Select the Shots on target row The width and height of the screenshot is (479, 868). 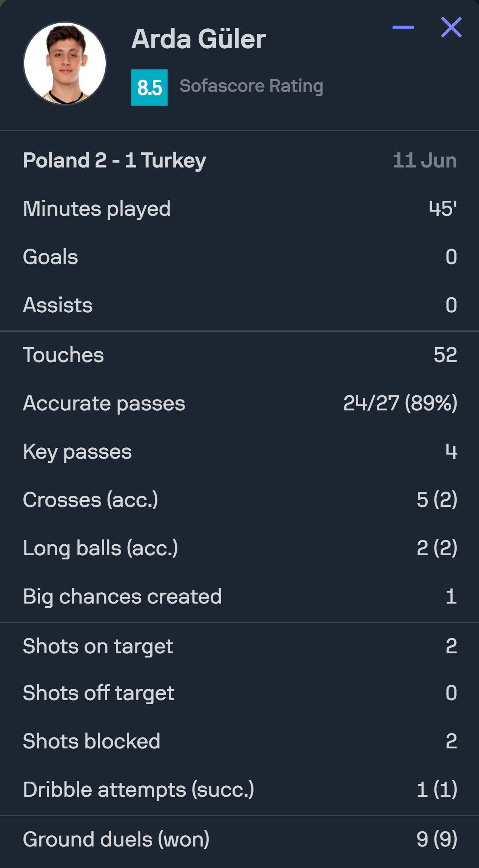coord(239,646)
